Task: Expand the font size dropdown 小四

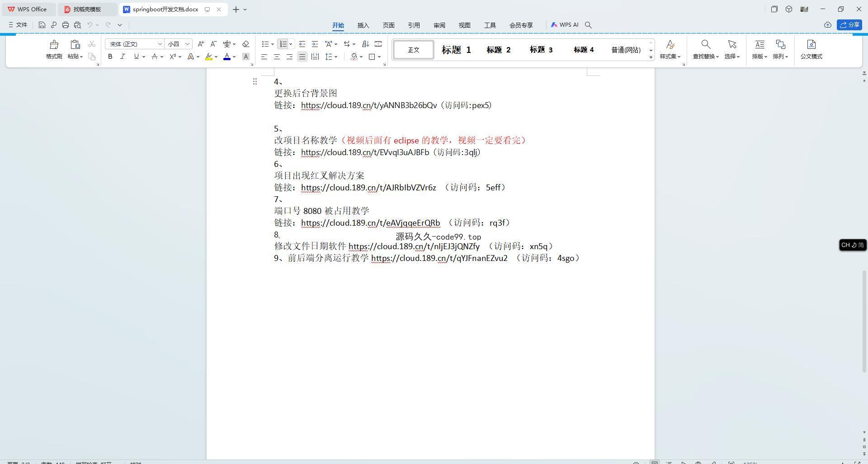Action: pyautogui.click(x=187, y=44)
